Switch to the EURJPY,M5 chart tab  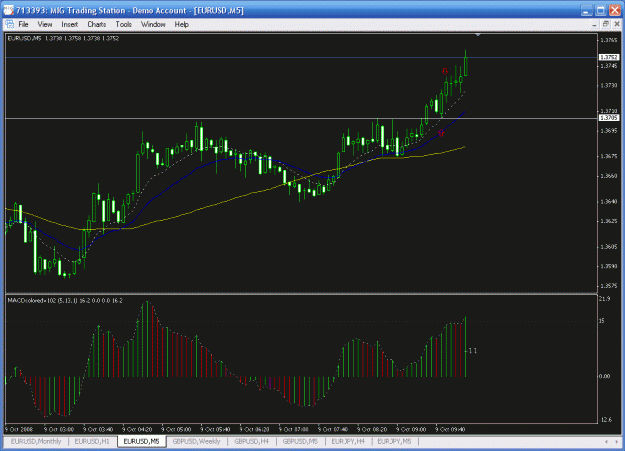pos(394,441)
